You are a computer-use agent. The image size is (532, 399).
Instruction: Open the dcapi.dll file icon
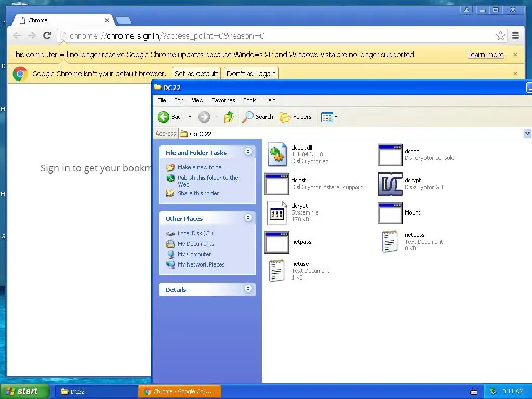pos(277,154)
